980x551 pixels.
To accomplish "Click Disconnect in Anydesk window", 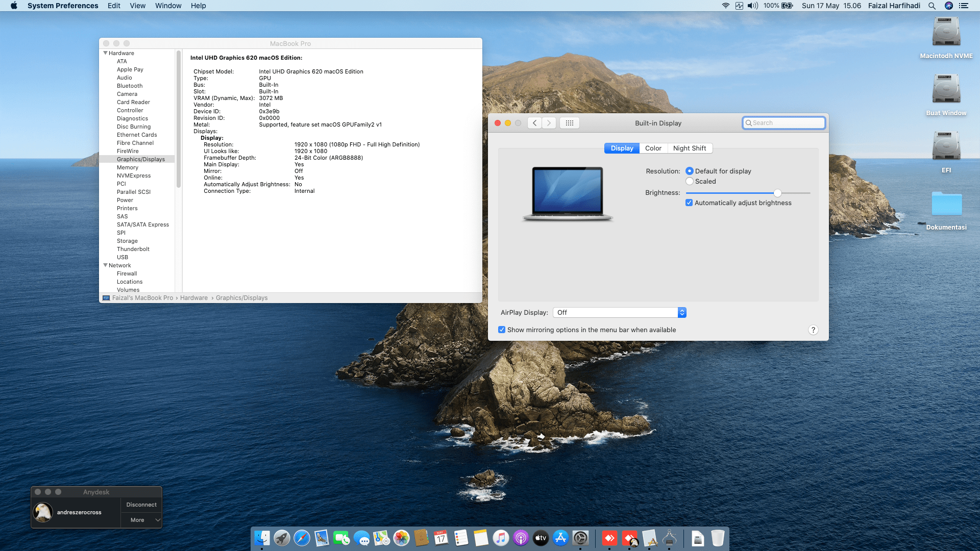I will (141, 505).
